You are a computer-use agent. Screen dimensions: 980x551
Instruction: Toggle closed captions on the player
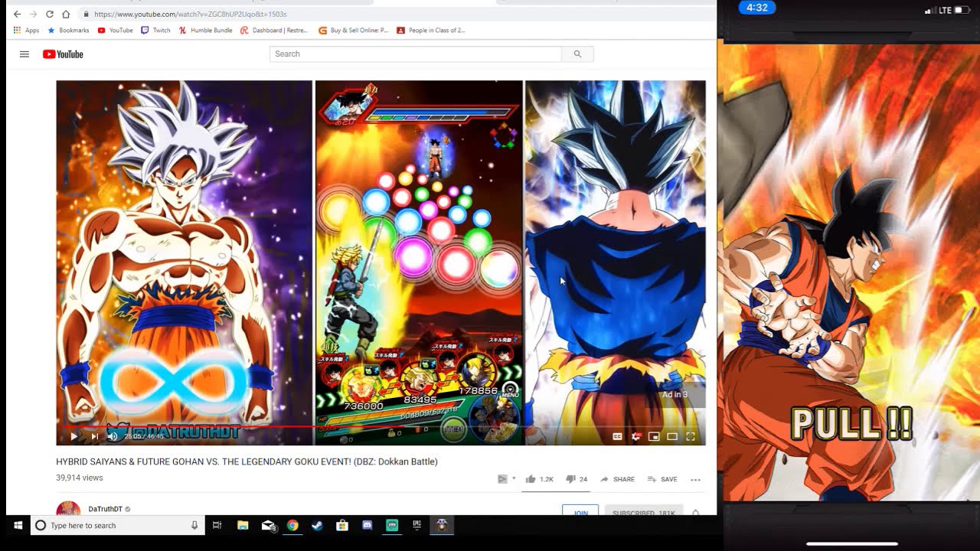617,436
